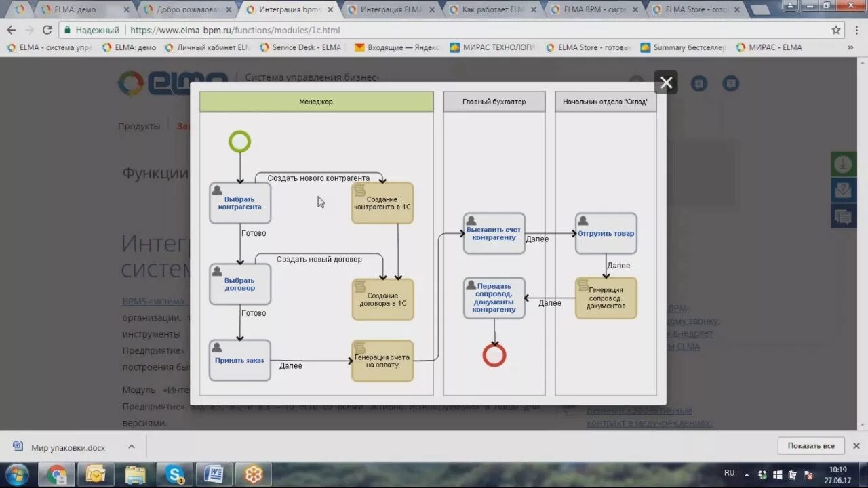
Task: Click the 'Генерация сопровод. документов' node
Action: pos(606,298)
